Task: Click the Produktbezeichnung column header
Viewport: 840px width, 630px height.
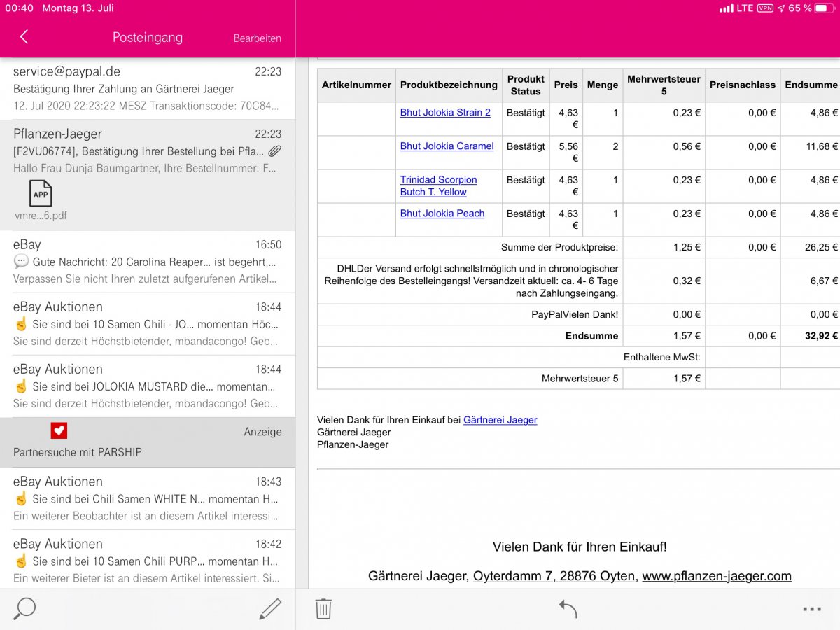Action: tap(449, 85)
